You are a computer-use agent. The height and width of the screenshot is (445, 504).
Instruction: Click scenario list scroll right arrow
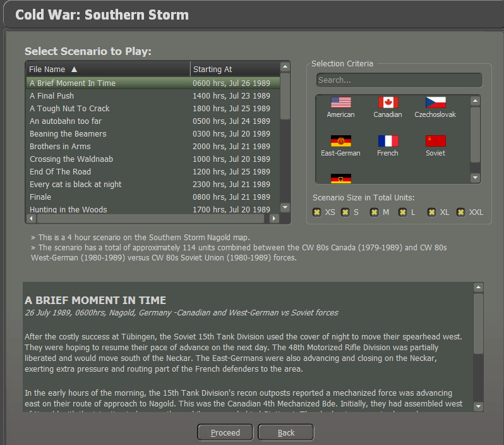[x=274, y=219]
